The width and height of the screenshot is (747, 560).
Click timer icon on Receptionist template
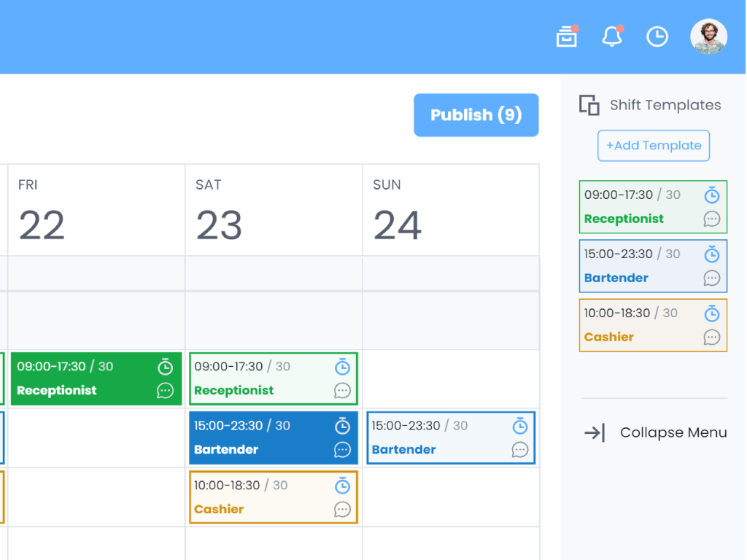click(x=711, y=195)
